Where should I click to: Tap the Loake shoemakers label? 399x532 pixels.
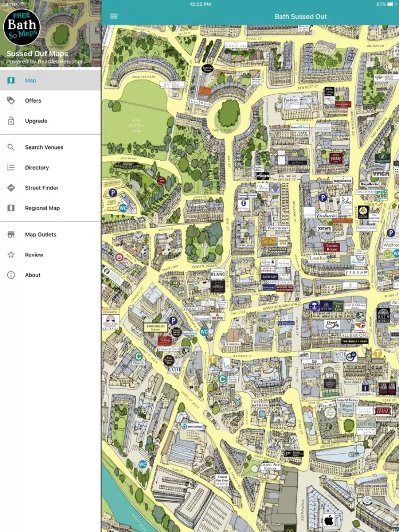pos(317,259)
